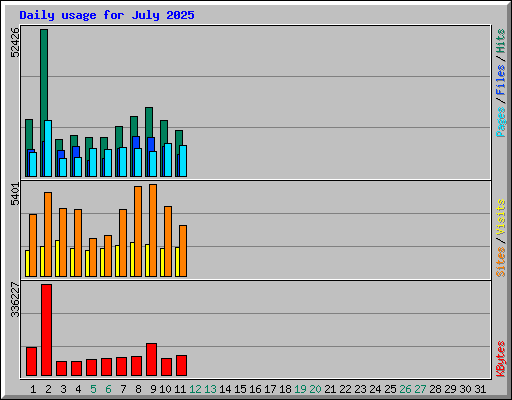Click the orange Visits bar for day 1
512x400 pixels.
click(33, 245)
